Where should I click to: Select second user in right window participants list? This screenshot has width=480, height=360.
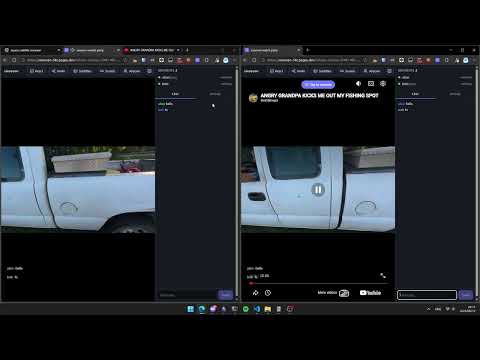click(435, 84)
